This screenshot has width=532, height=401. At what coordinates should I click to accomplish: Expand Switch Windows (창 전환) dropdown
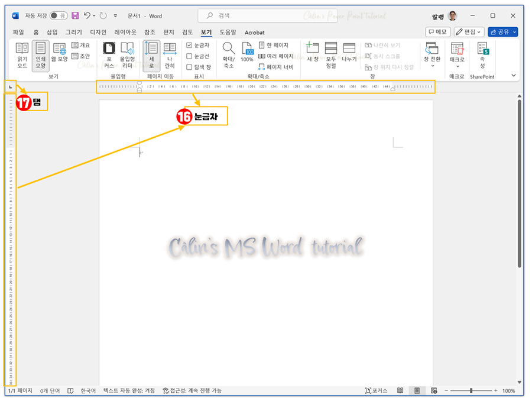click(433, 66)
